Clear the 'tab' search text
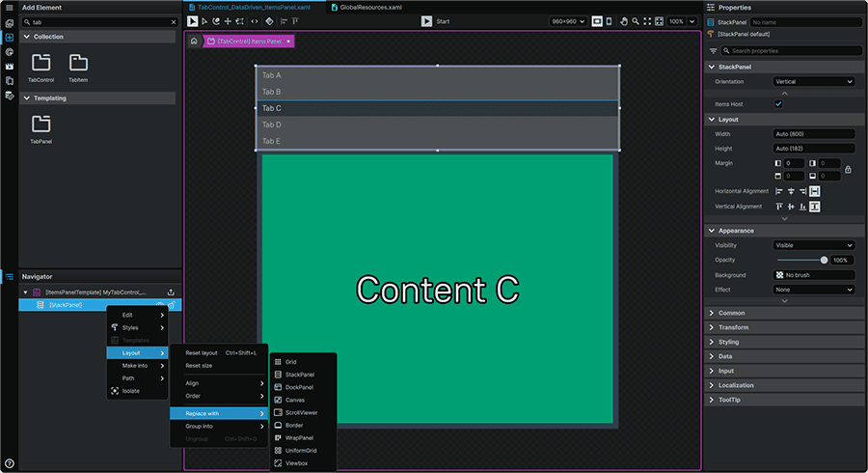This screenshot has height=473, width=868. pos(174,22)
